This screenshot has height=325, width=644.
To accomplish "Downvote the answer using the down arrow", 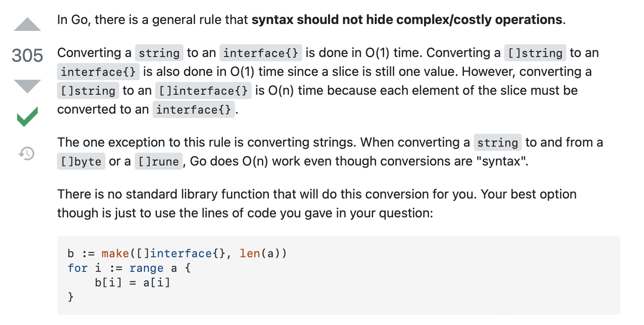I will (x=27, y=87).
